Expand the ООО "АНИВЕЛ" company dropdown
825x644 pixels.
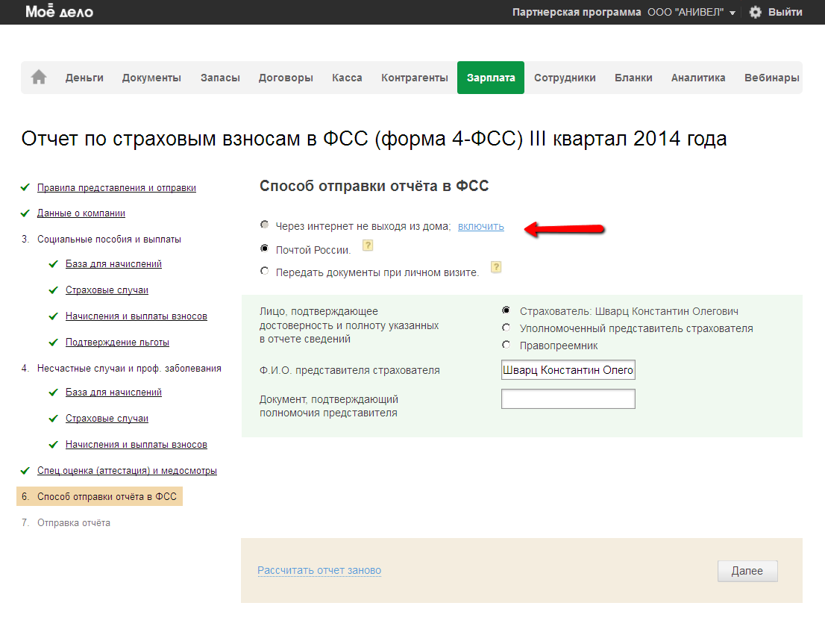(x=691, y=13)
